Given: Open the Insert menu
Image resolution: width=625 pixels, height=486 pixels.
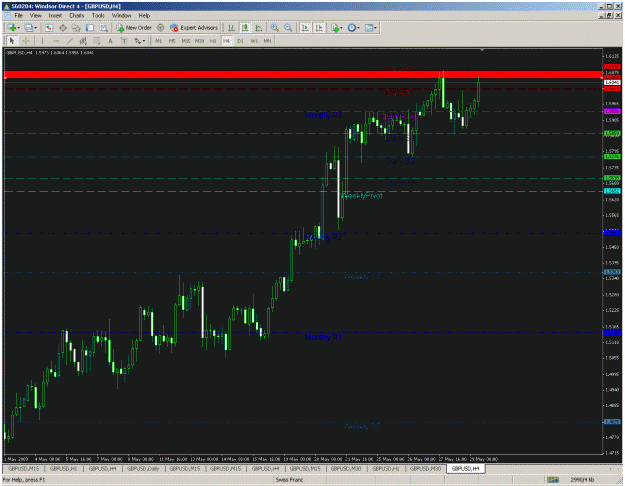Looking at the screenshot, I should point(55,15).
